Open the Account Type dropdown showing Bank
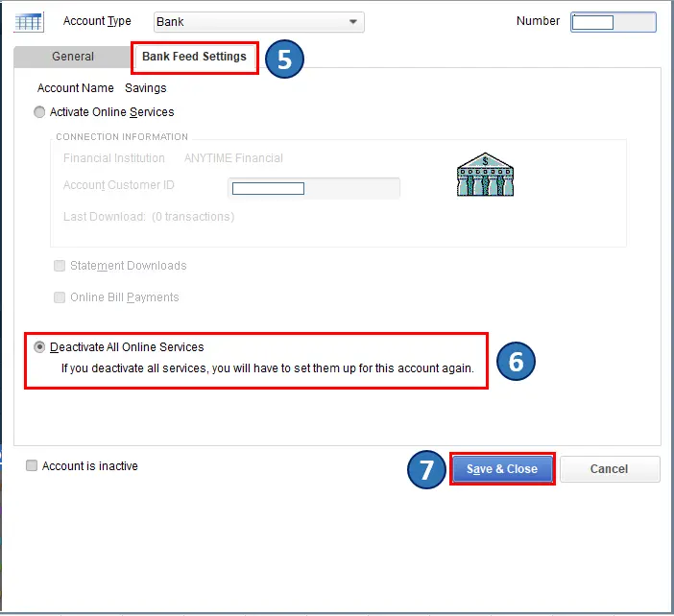 coord(258,21)
